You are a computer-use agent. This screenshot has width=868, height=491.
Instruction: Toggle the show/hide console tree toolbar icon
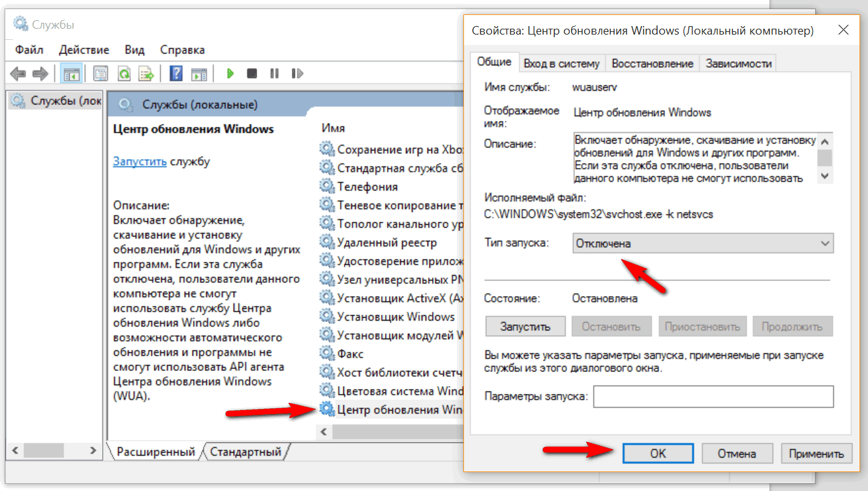(70, 74)
